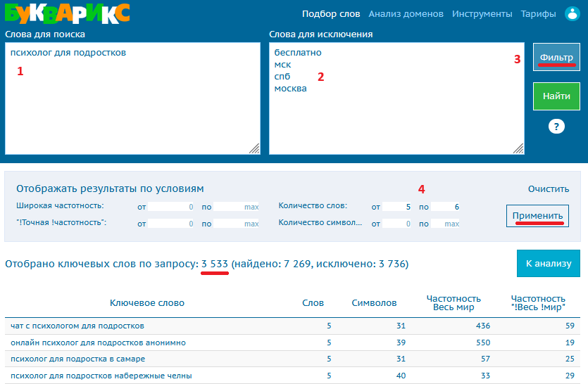Viewport: 588px width, 384px height.
Task: Click the symbols value 40
Action: [x=401, y=376]
